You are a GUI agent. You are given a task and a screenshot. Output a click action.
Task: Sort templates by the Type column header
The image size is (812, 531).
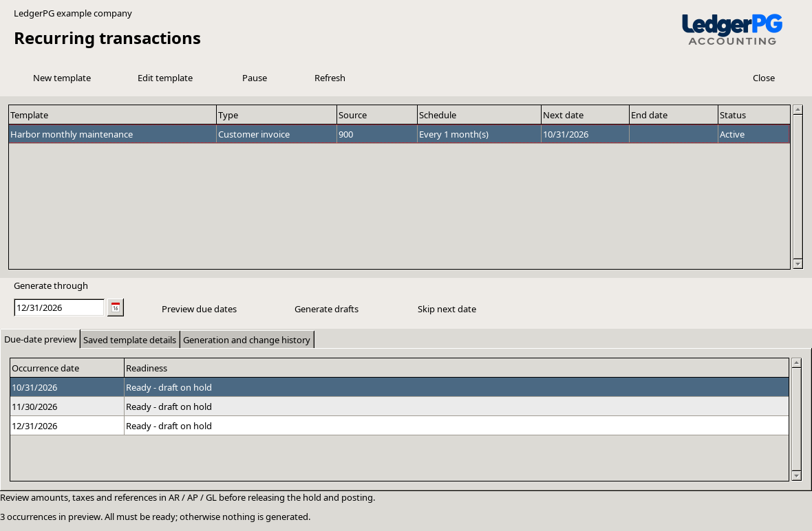277,115
